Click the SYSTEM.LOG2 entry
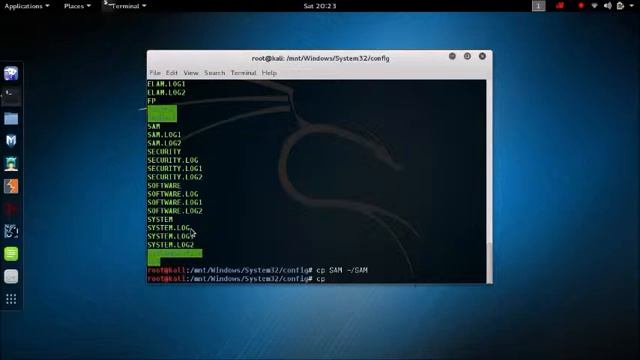Image resolution: width=640 pixels, height=360 pixels. pos(171,245)
